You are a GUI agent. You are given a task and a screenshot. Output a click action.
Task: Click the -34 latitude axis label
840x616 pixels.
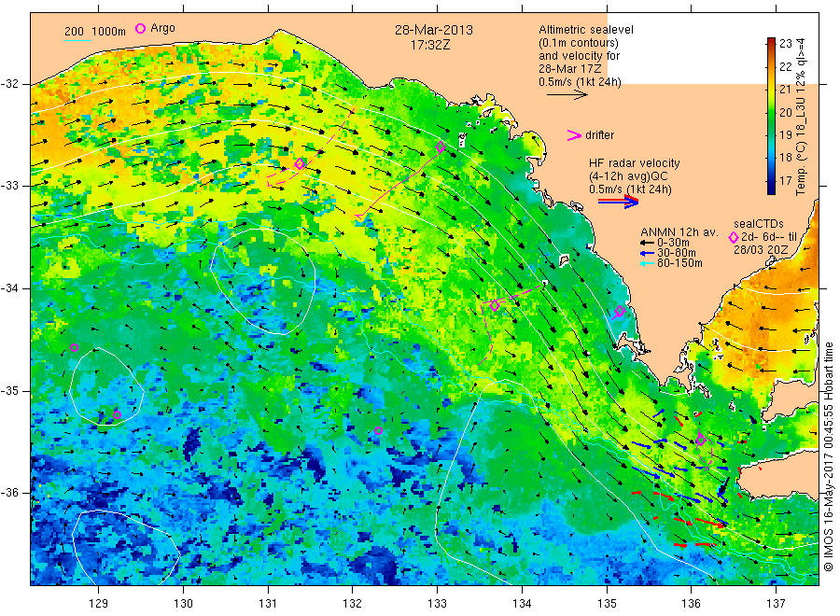coord(9,288)
